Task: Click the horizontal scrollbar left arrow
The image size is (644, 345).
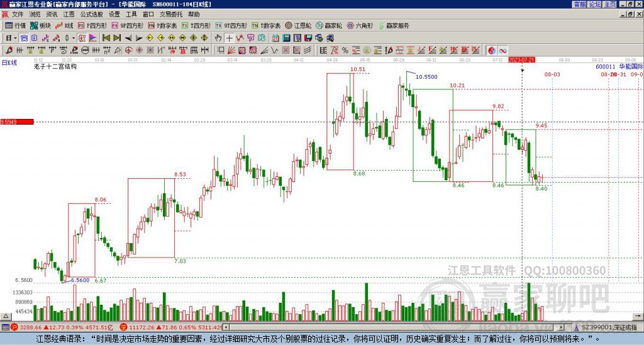Action: point(226,327)
